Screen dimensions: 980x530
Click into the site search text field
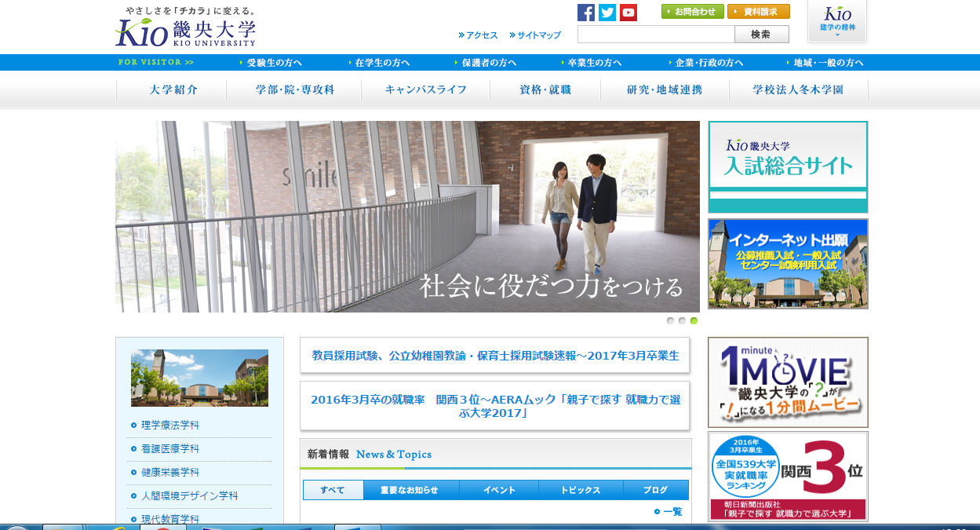[x=655, y=35]
